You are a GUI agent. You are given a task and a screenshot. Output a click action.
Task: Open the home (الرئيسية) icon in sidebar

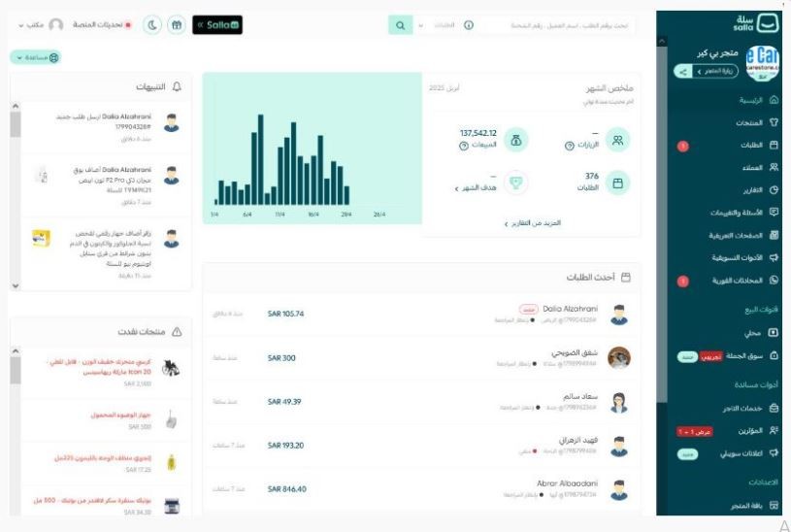[x=774, y=100]
